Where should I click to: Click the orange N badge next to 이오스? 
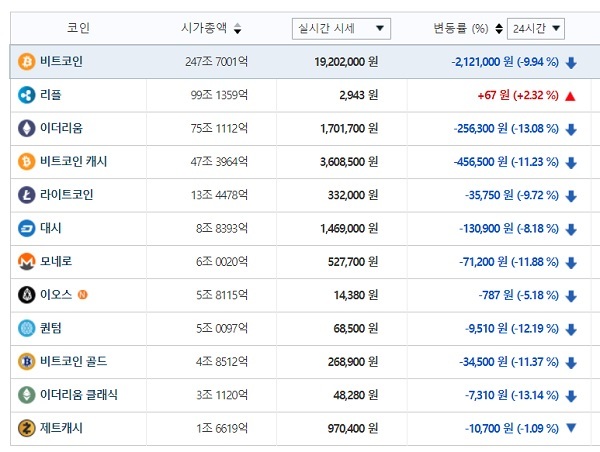pyautogui.click(x=83, y=295)
